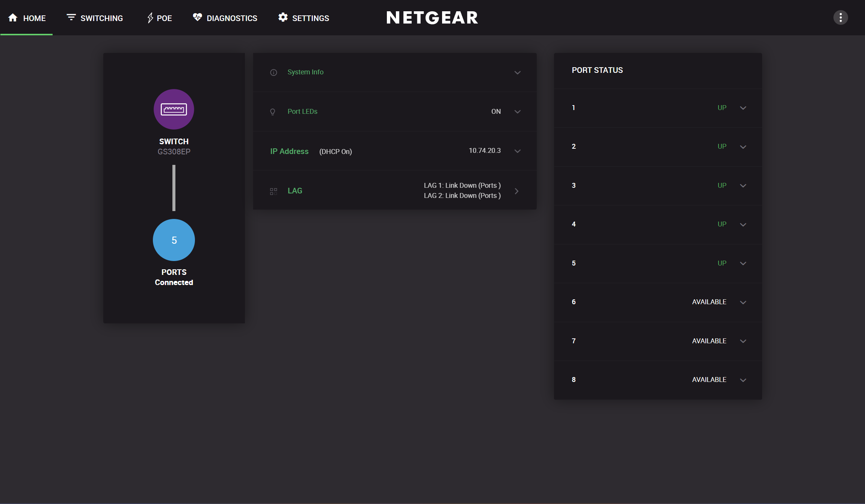The height and width of the screenshot is (504, 865).
Task: Expand the System Info section
Action: pos(517,72)
